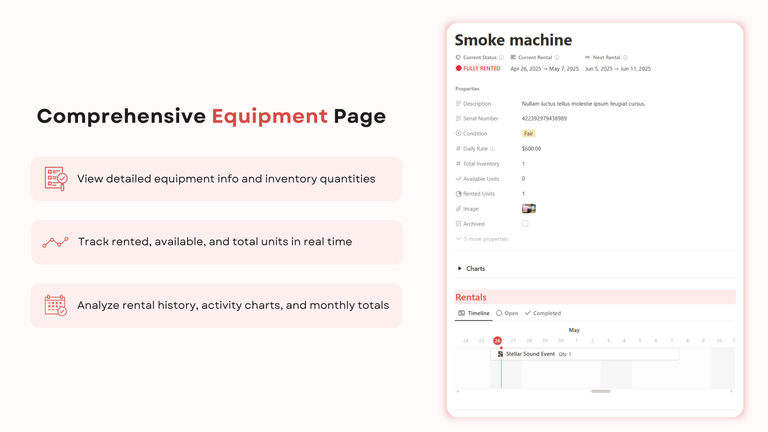Click the serial number 422392979438989
This screenshot has height=432, width=768.
click(x=544, y=119)
